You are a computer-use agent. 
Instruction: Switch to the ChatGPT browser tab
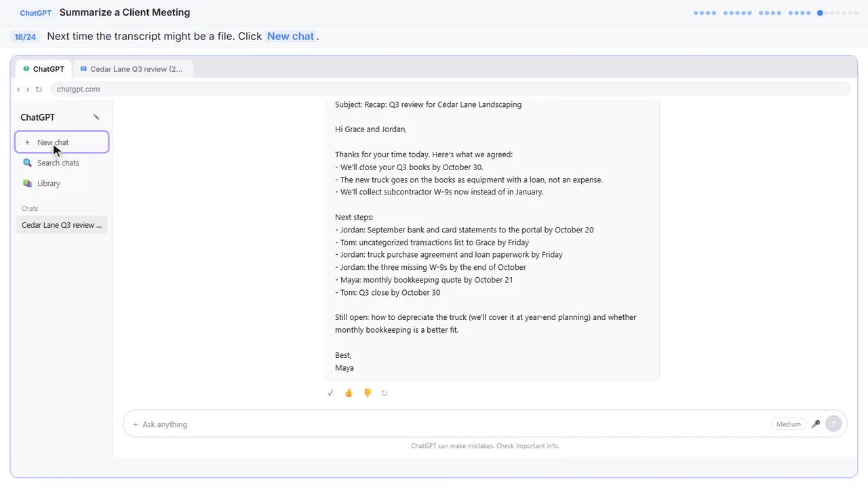click(44, 69)
